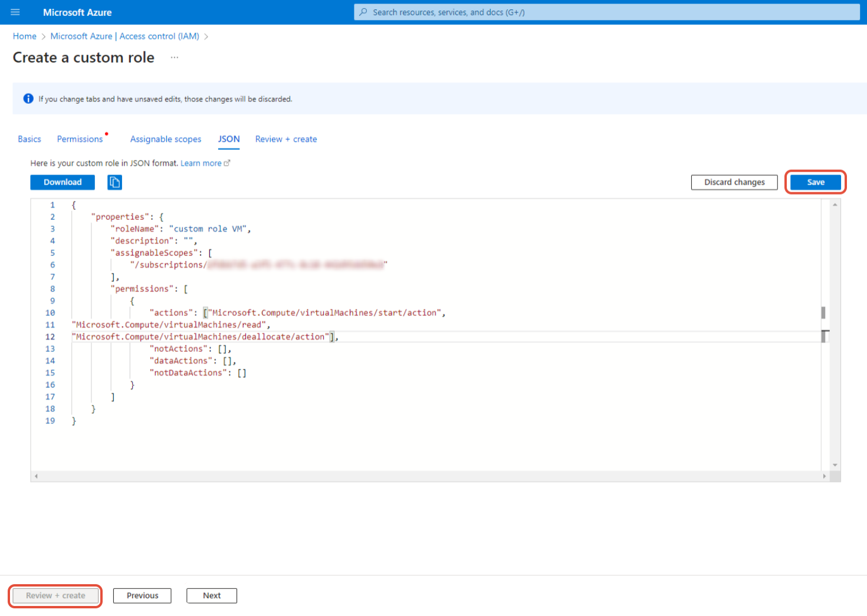Viewport: 867px width, 616px height.
Task: Open the ellipsis menu beside the page title
Action: pos(175,58)
